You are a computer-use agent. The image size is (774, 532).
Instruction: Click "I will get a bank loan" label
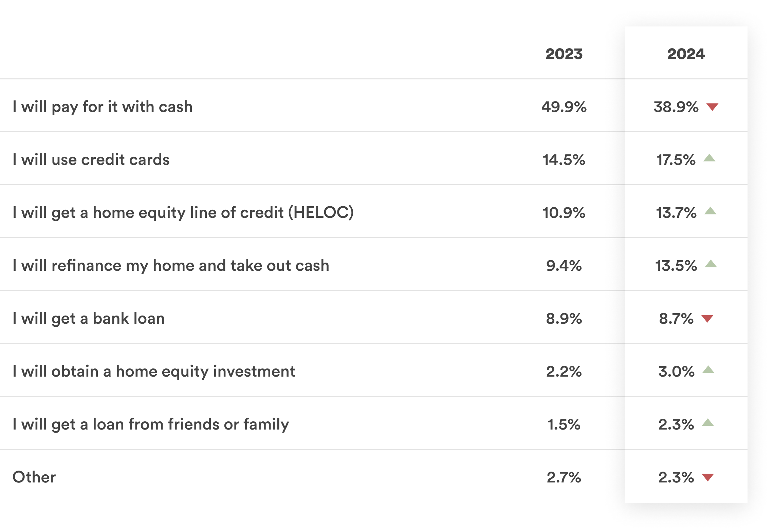[89, 319]
